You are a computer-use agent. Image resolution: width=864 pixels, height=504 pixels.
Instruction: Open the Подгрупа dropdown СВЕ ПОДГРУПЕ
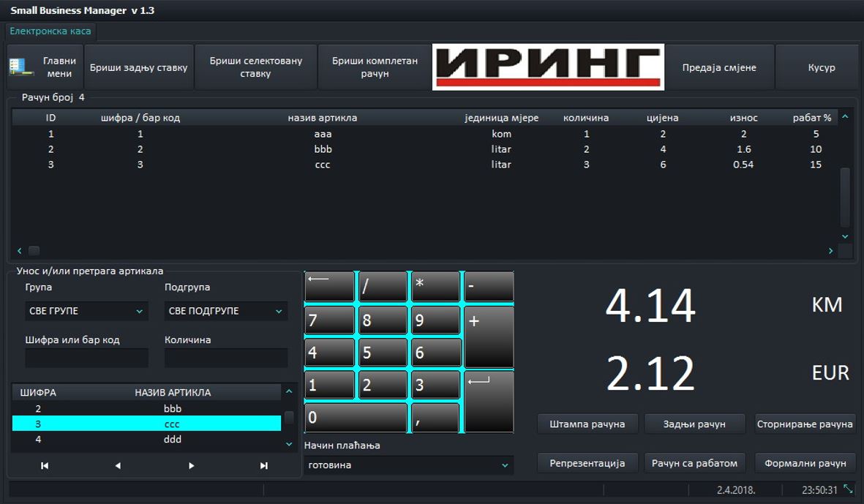point(226,311)
